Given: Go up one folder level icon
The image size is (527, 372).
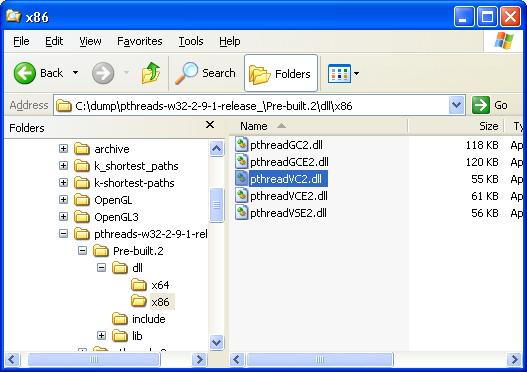Looking at the screenshot, I should pyautogui.click(x=151, y=73).
